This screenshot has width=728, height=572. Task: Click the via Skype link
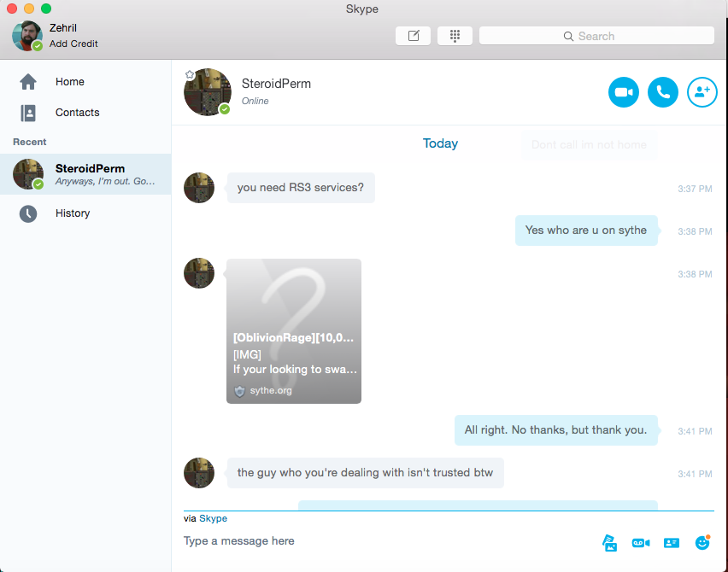pyautogui.click(x=213, y=518)
